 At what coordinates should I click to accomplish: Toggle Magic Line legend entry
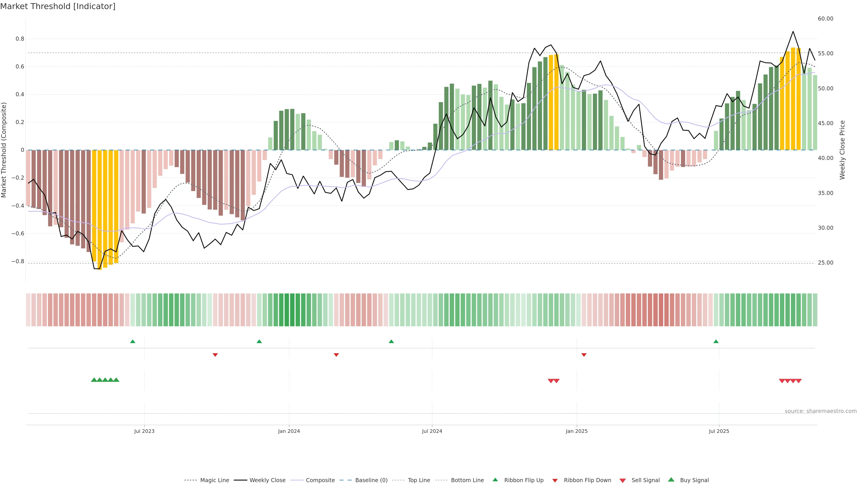coord(214,480)
